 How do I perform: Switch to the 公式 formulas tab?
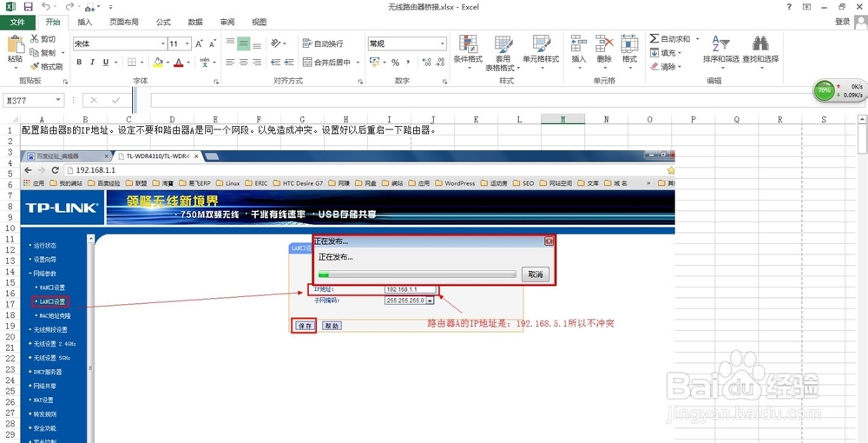coord(163,23)
